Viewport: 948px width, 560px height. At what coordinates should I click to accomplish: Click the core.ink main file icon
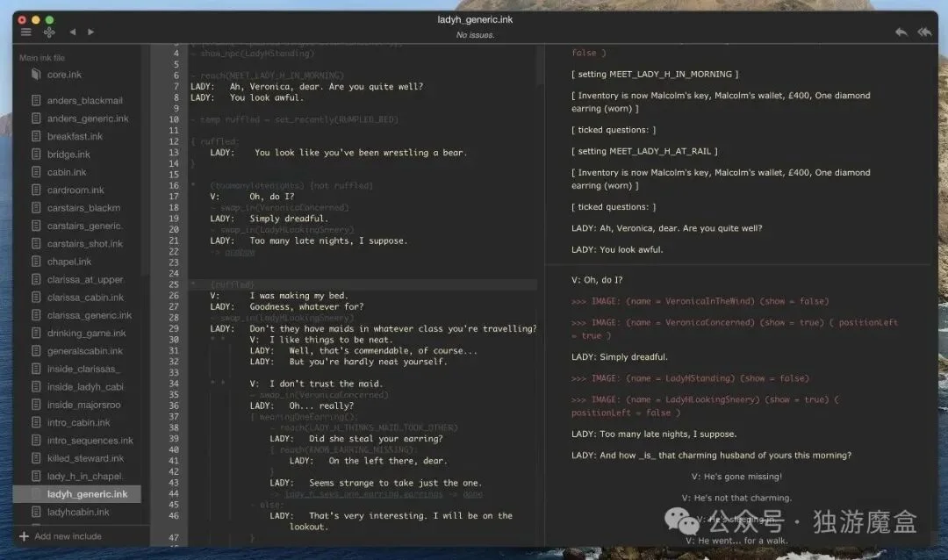click(36, 75)
